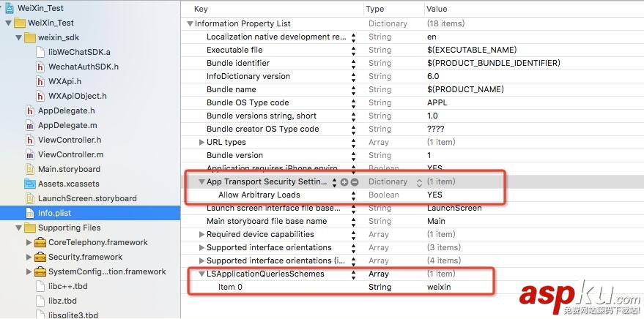Click the remove (−) button on App Transport Security row
644x319 pixels.
coord(355,181)
